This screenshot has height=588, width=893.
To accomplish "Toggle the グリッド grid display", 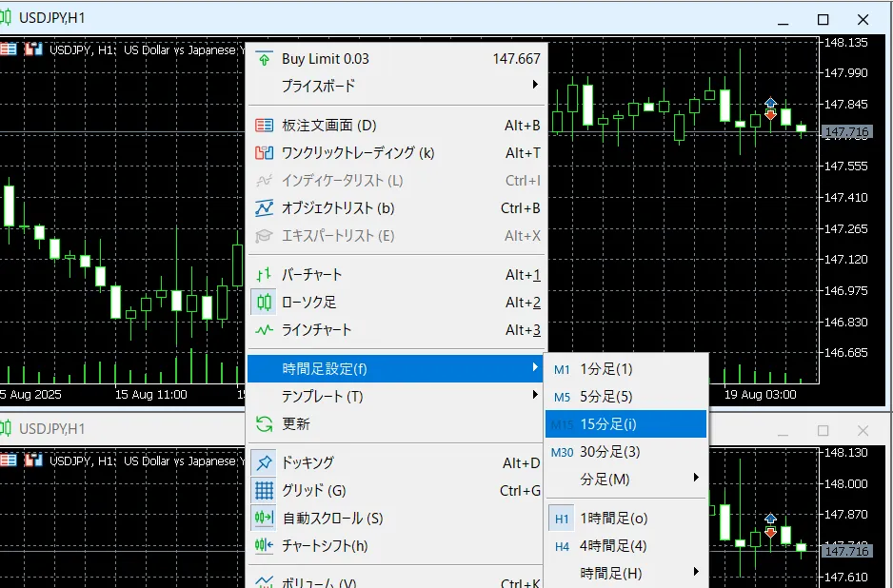I will click(264, 491).
